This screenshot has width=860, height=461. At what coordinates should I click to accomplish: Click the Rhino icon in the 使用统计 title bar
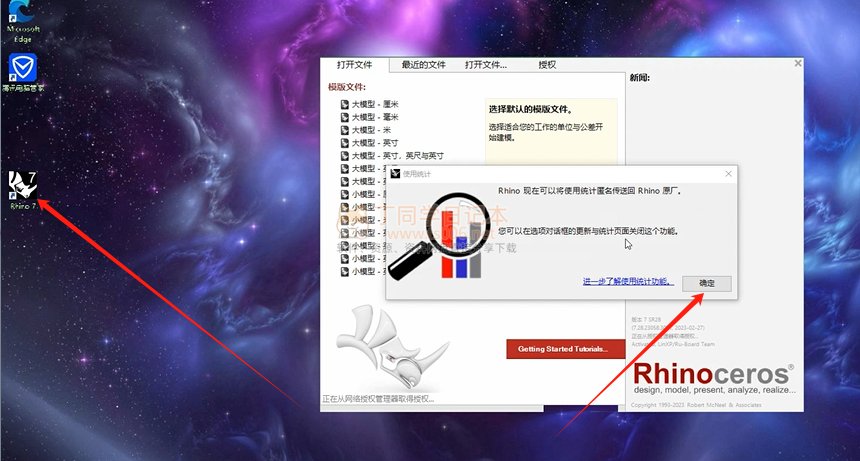[x=395, y=174]
